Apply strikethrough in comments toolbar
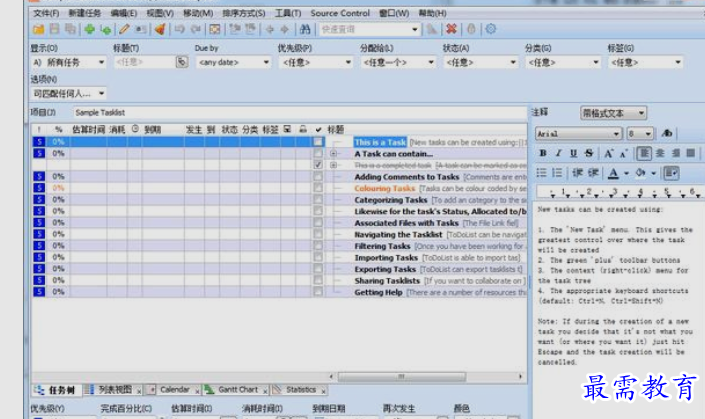This screenshot has width=705, height=419. (x=589, y=153)
